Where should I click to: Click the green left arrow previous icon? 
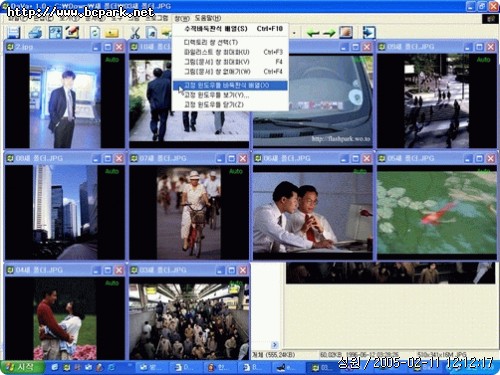(313, 33)
